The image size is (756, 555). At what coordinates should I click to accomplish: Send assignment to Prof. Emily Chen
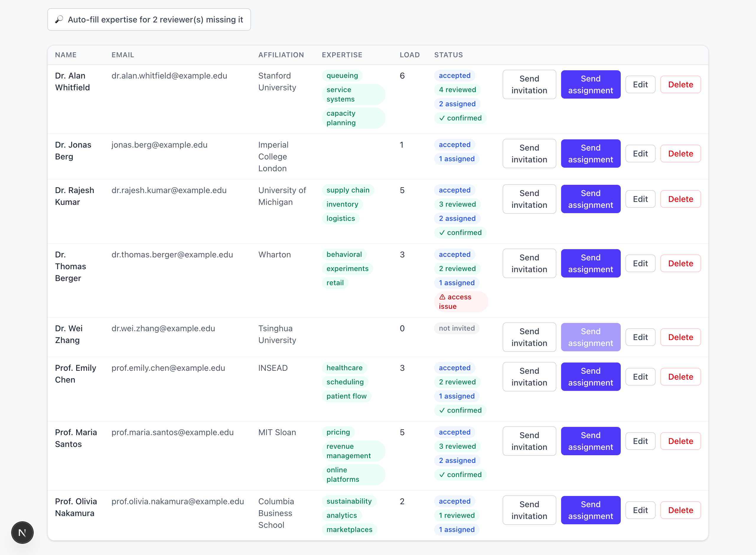[590, 377]
